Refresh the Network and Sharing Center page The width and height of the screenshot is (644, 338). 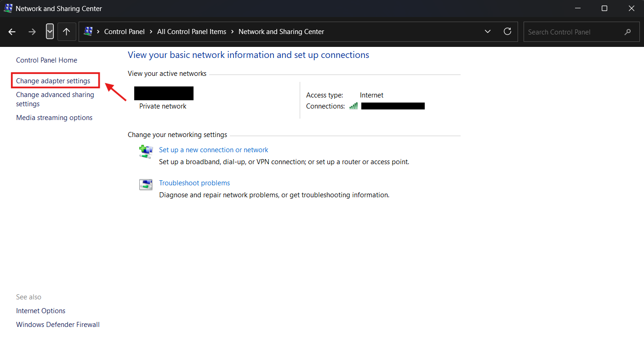(x=507, y=32)
